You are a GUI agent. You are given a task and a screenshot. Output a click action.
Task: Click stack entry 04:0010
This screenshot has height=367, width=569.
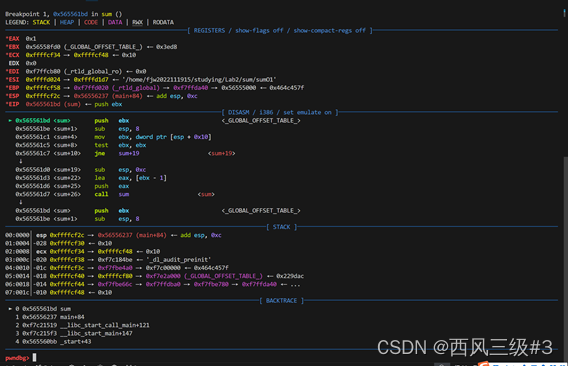pos(117,268)
